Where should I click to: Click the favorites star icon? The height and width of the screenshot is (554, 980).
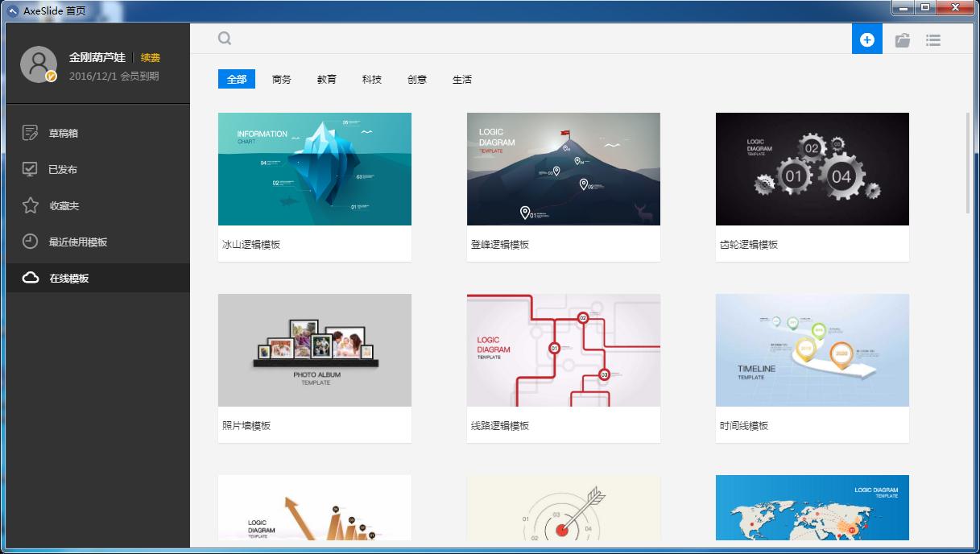pyautogui.click(x=31, y=205)
